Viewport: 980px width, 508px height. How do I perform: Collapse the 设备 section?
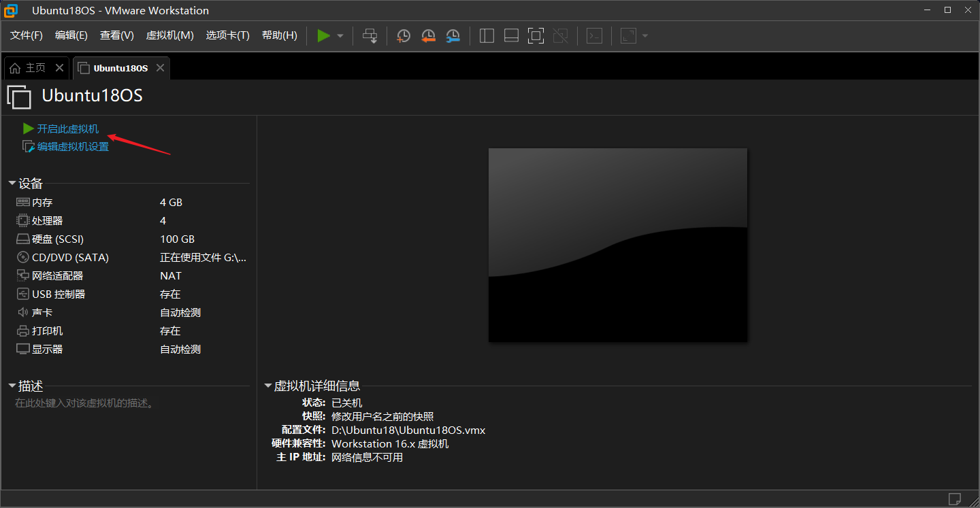click(12, 184)
